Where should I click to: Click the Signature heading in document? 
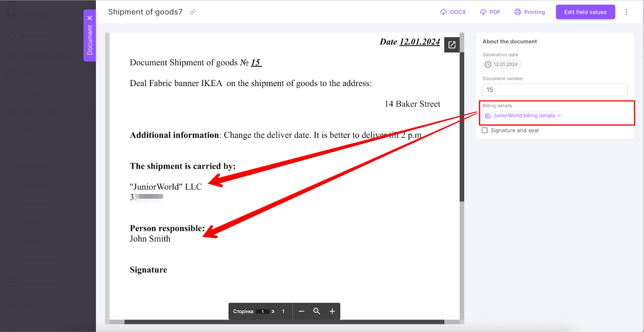click(x=149, y=270)
